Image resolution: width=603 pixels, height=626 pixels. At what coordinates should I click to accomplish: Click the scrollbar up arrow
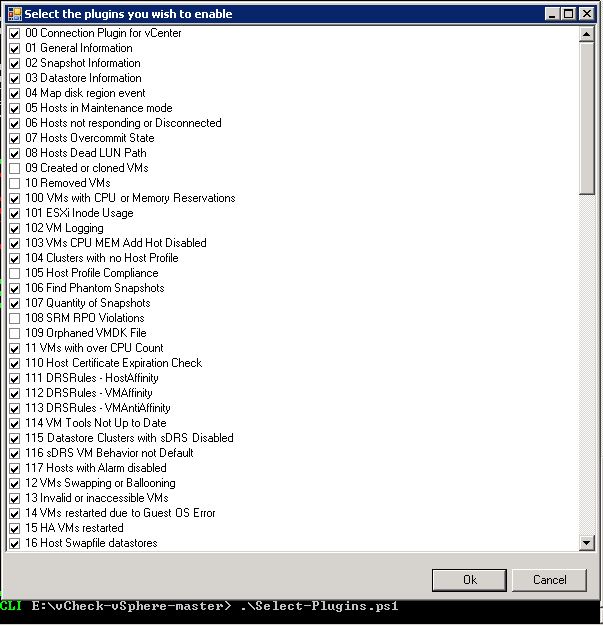tap(587, 34)
